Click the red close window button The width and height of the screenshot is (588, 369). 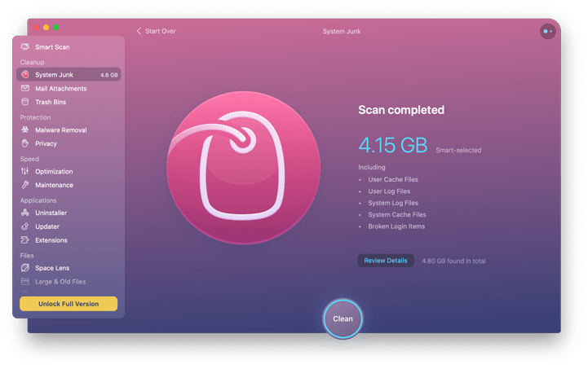pyautogui.click(x=37, y=28)
